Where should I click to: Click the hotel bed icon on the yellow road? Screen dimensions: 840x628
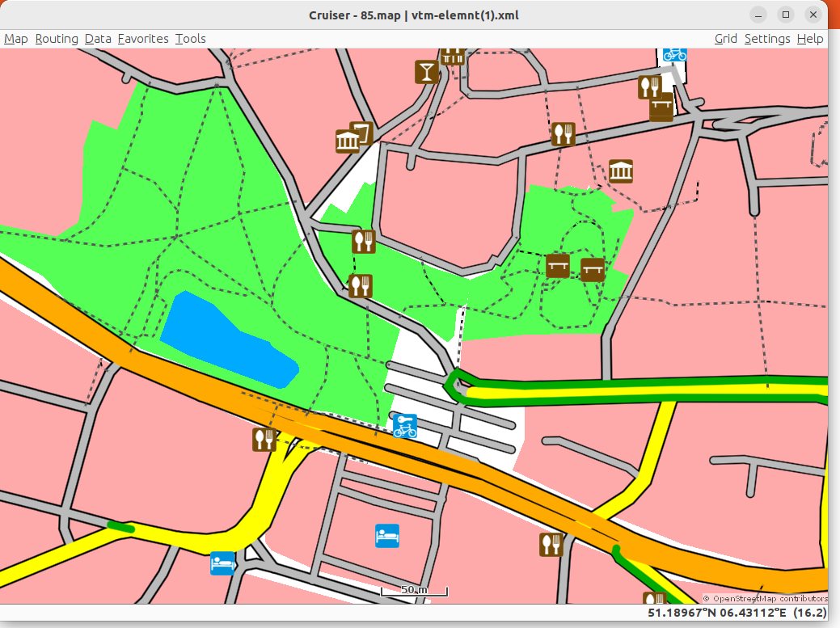(222, 563)
